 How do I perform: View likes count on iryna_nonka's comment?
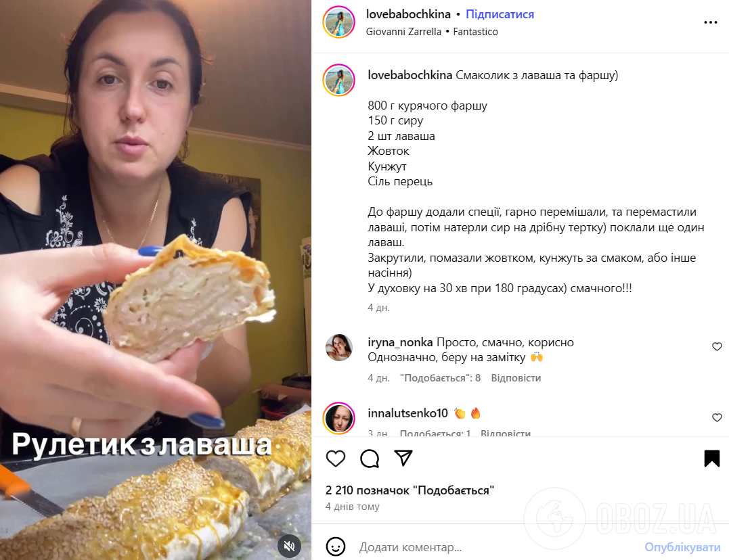[440, 378]
